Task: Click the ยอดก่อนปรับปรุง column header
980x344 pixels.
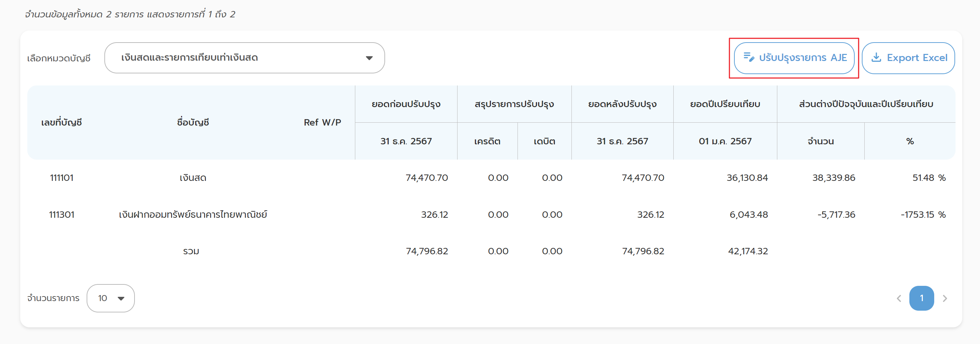Action: (406, 104)
